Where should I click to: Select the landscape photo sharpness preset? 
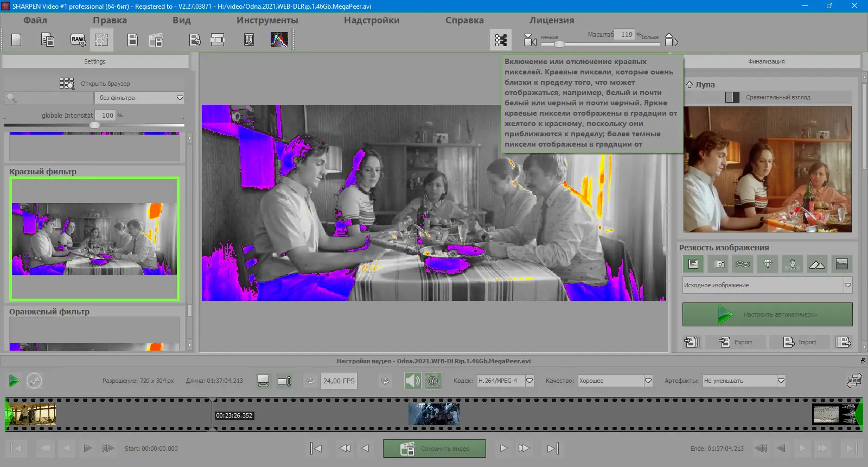coord(842,264)
